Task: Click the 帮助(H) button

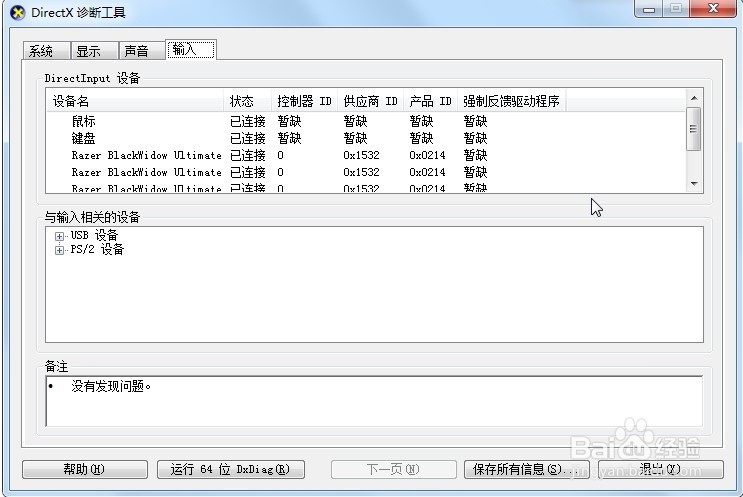Action: (x=85, y=470)
